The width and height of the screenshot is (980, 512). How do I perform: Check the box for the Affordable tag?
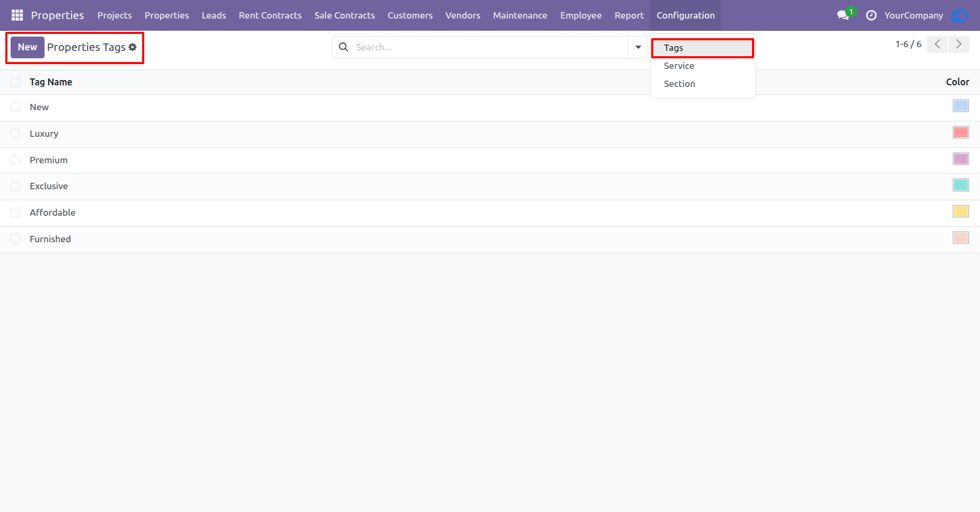click(x=15, y=213)
